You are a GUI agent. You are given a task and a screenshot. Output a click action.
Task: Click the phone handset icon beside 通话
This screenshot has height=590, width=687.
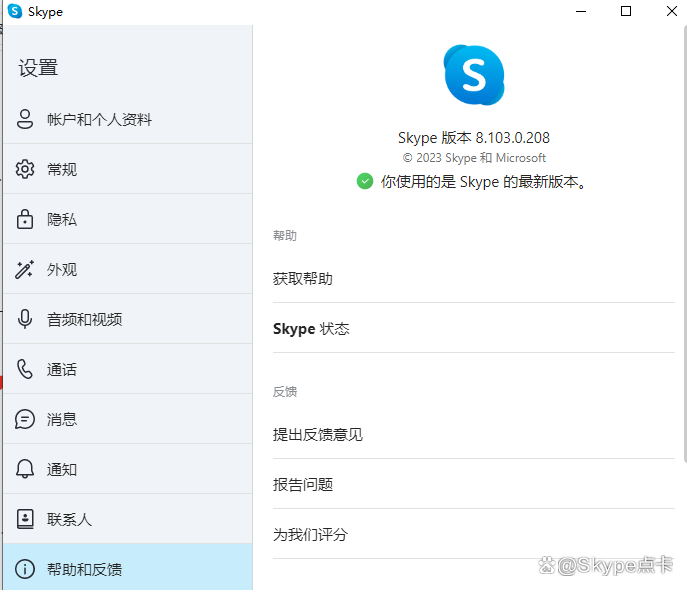coord(25,369)
